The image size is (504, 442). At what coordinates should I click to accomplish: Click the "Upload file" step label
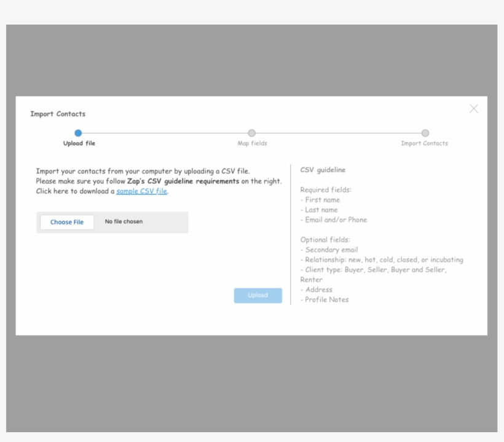point(79,143)
